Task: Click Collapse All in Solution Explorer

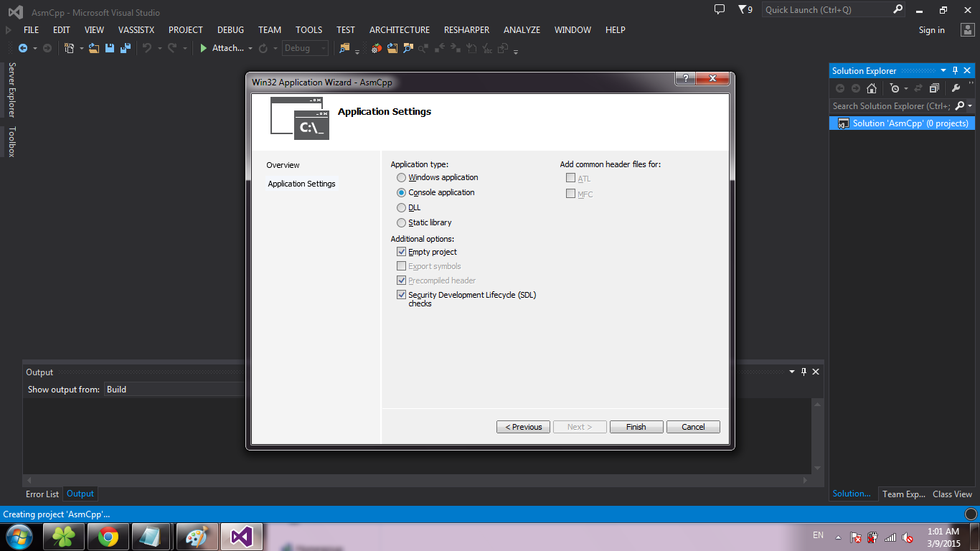Action: [x=934, y=88]
